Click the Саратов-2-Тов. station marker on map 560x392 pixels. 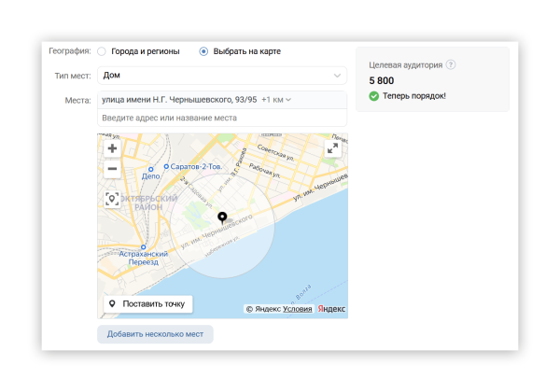click(x=165, y=166)
